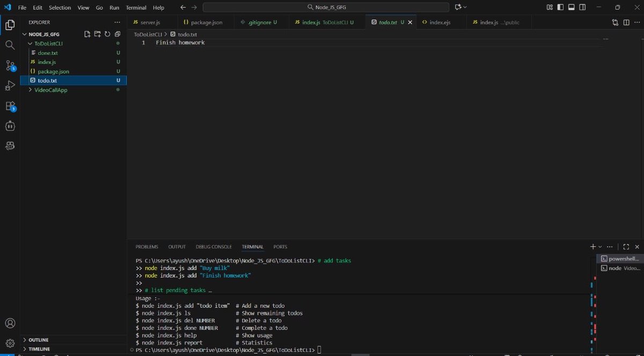Open the Search view in activity bar
This screenshot has width=644, height=356.
pos(10,45)
